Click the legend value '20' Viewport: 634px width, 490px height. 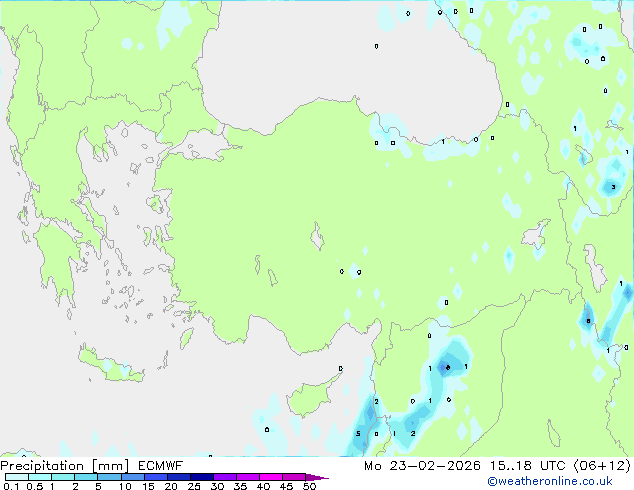(x=171, y=486)
